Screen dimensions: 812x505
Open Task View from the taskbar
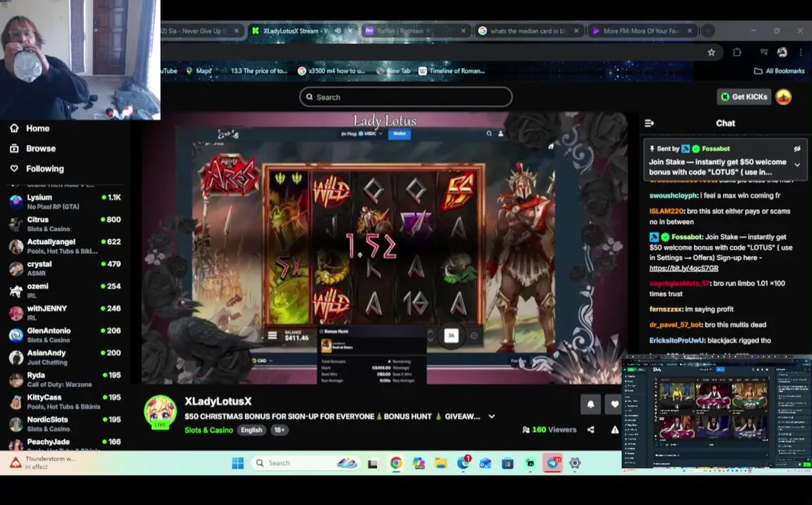[x=373, y=464]
